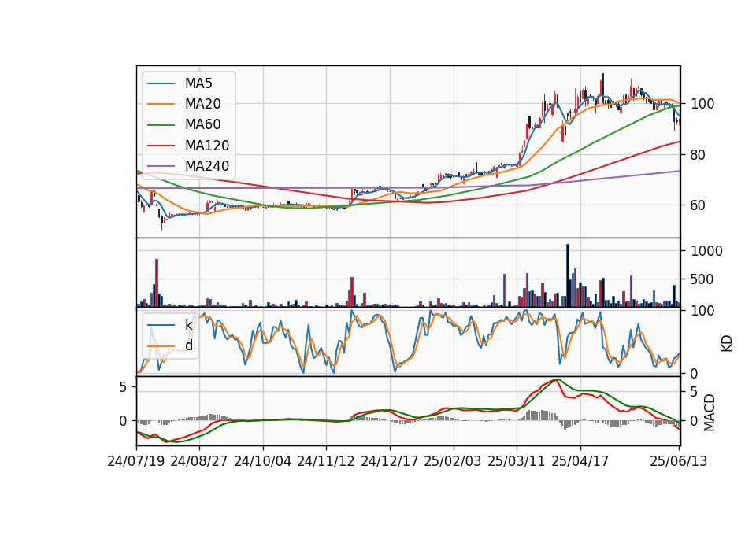This screenshot has width=756, height=543.
Task: Click the 24/10/04 date label
Action: [263, 462]
